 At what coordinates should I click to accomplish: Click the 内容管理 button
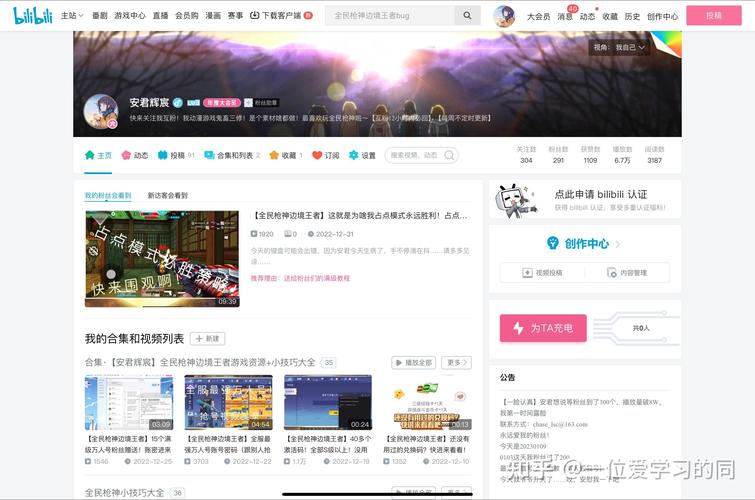627,273
